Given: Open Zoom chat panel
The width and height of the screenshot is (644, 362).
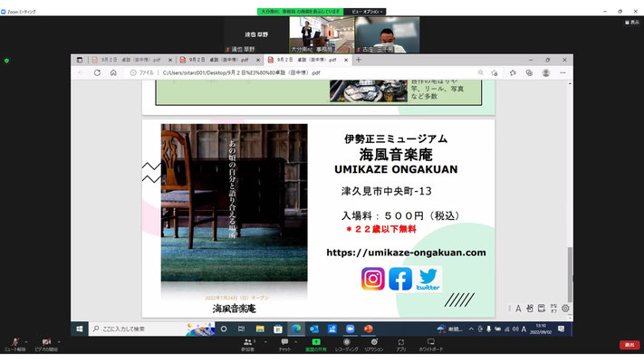Looking at the screenshot, I should (284, 345).
